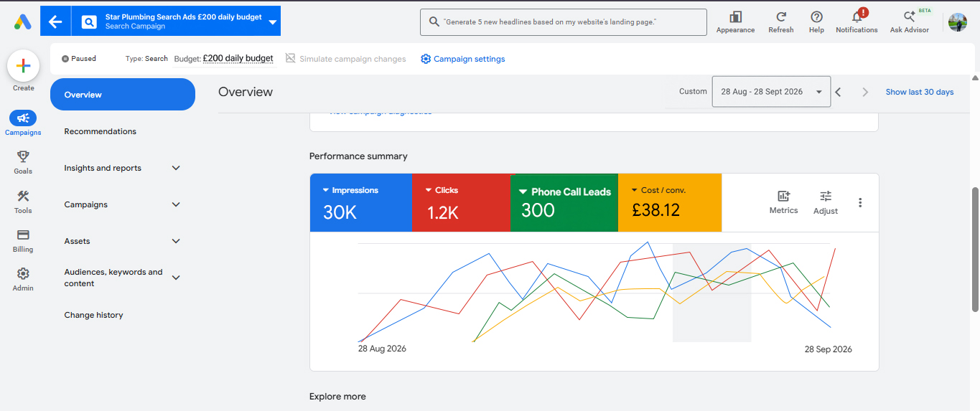Viewport: 980px width, 411px height.
Task: Click the Type: Search label
Action: click(146, 59)
